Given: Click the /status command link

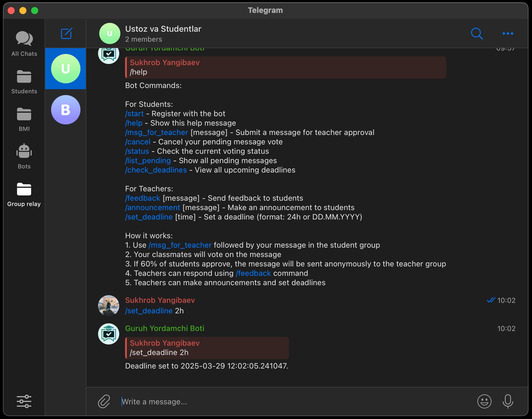Looking at the screenshot, I should pos(137,151).
